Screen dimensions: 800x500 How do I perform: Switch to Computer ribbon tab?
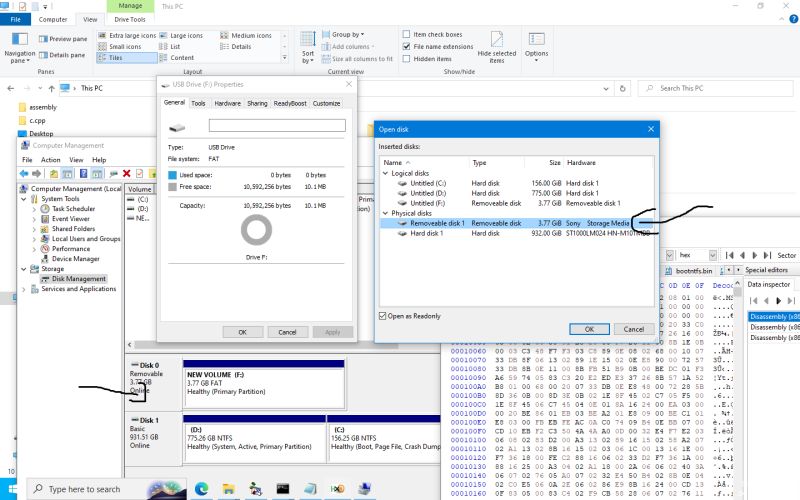tap(53, 19)
